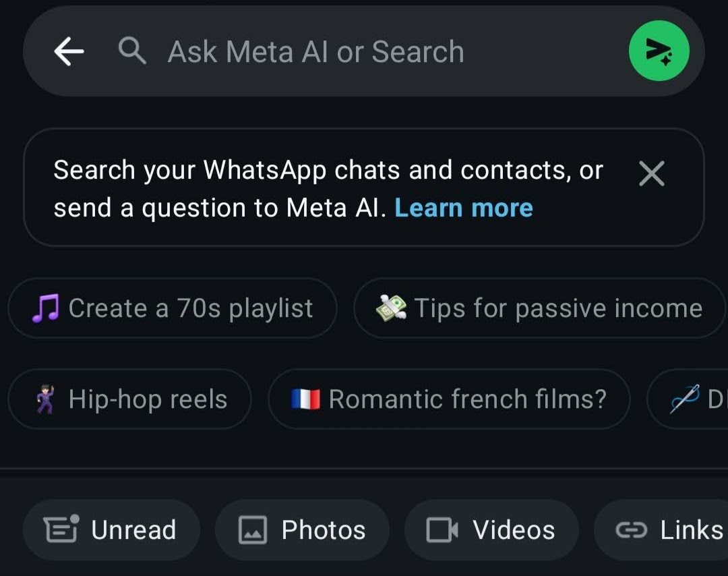
Task: Tap the partially visible needle suggestion chip
Action: (x=688, y=399)
